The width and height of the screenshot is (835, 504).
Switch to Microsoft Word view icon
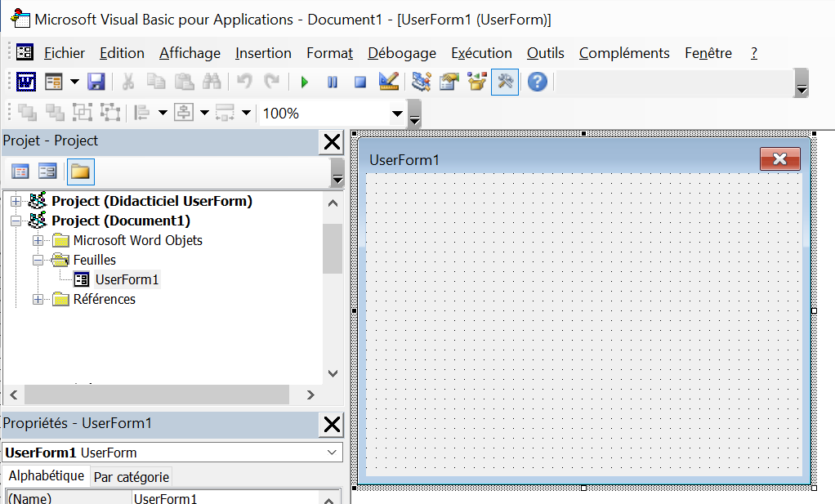click(26, 82)
